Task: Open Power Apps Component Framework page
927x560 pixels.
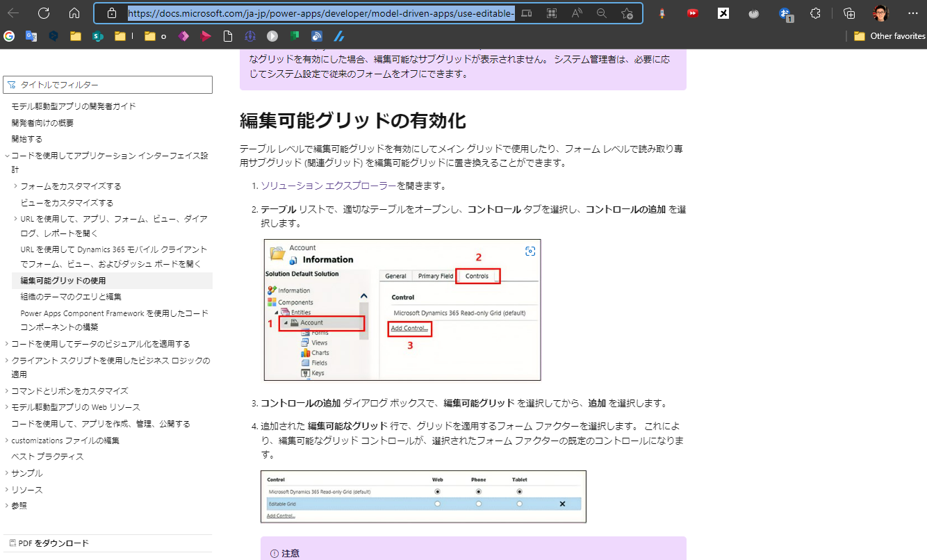Action: 114,320
